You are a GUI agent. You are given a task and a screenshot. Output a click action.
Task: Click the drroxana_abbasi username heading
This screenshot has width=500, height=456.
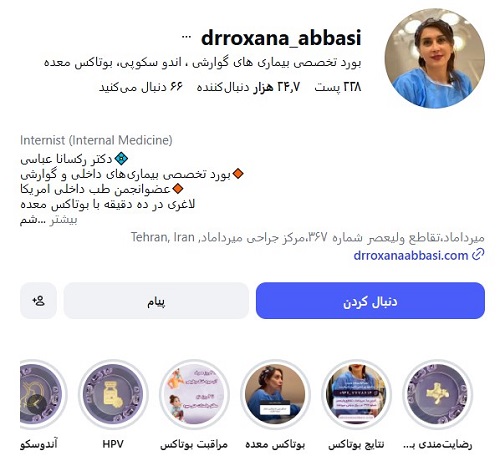(x=281, y=37)
